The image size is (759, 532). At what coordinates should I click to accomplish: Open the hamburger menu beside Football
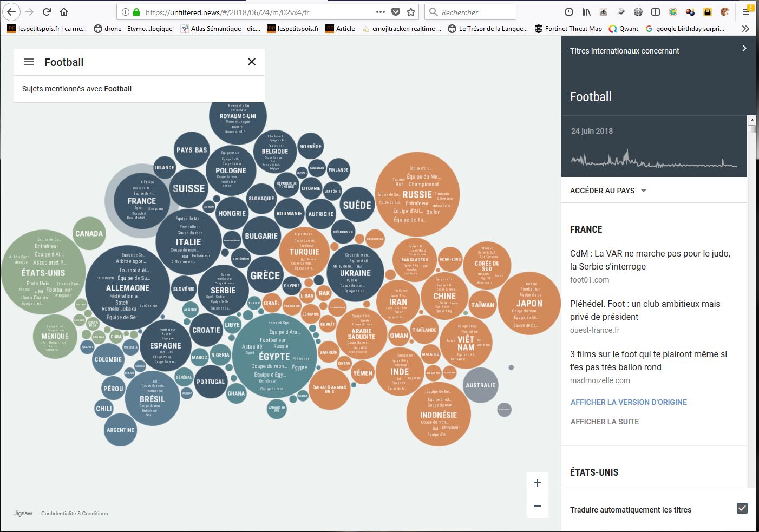(29, 62)
